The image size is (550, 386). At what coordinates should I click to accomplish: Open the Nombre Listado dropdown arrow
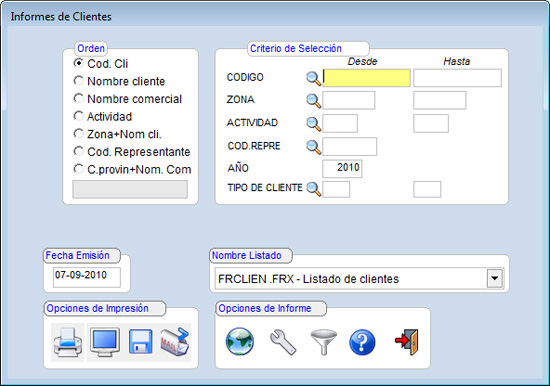(495, 279)
